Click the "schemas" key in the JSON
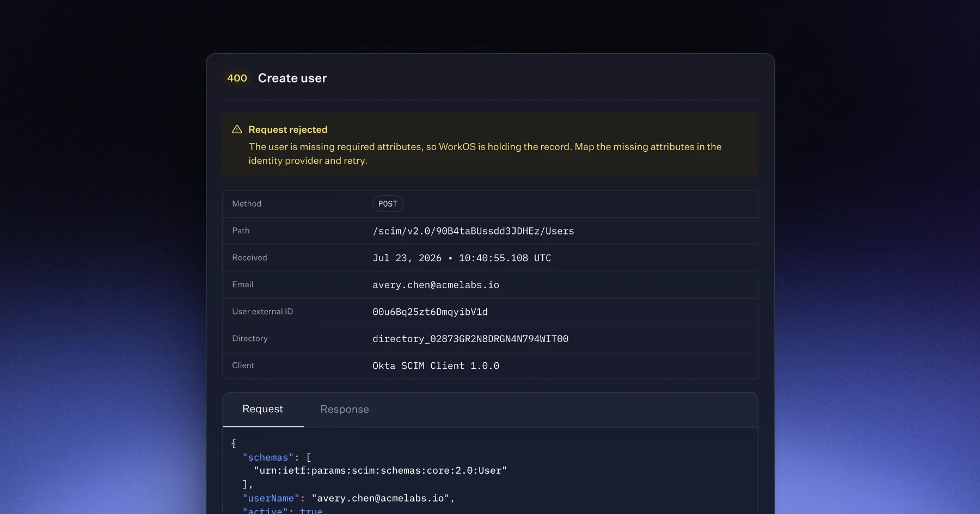The height and width of the screenshot is (514, 980). [x=268, y=457]
